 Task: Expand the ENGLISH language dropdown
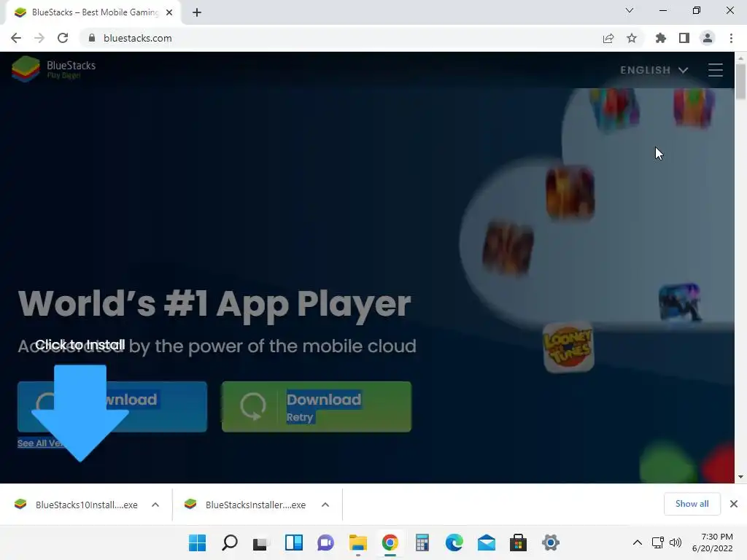pos(654,70)
